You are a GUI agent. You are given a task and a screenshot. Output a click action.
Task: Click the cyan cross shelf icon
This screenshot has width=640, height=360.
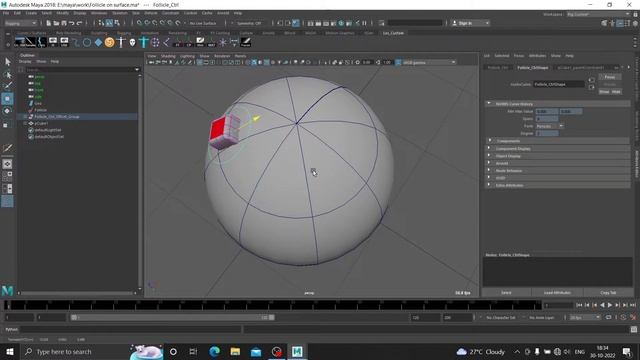tap(144, 42)
